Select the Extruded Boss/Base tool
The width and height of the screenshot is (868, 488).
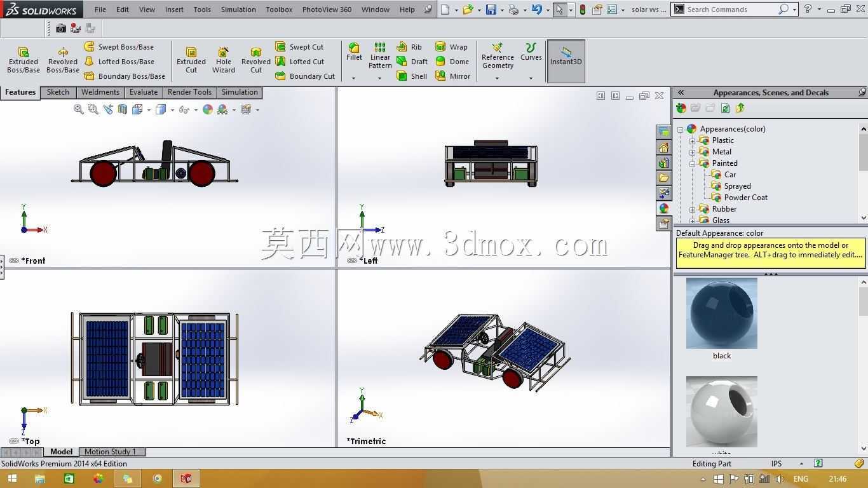tap(24, 60)
